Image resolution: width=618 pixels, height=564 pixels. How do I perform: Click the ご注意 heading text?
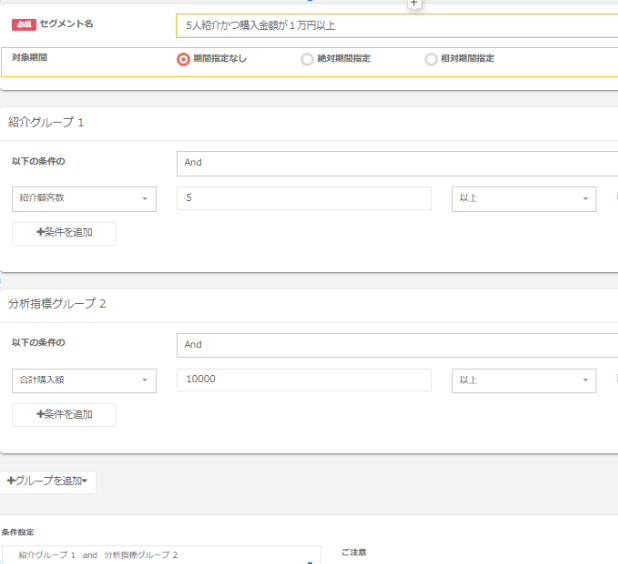coord(353,552)
